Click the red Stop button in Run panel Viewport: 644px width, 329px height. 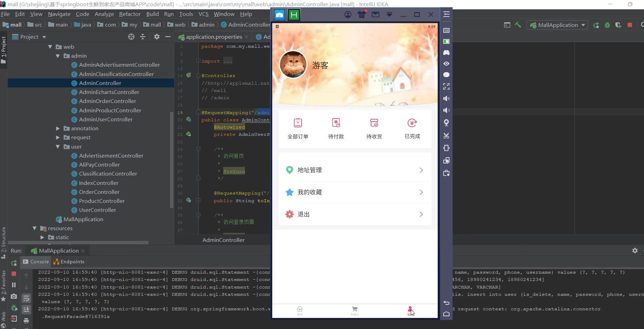click(x=14, y=274)
